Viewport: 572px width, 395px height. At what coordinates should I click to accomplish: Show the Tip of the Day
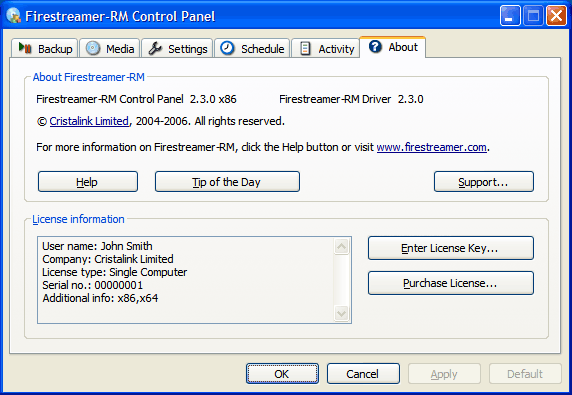(x=227, y=182)
